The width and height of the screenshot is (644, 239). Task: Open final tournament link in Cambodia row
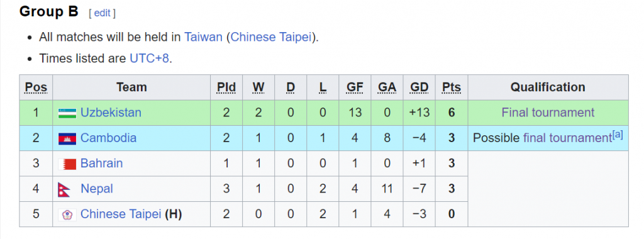click(x=568, y=138)
